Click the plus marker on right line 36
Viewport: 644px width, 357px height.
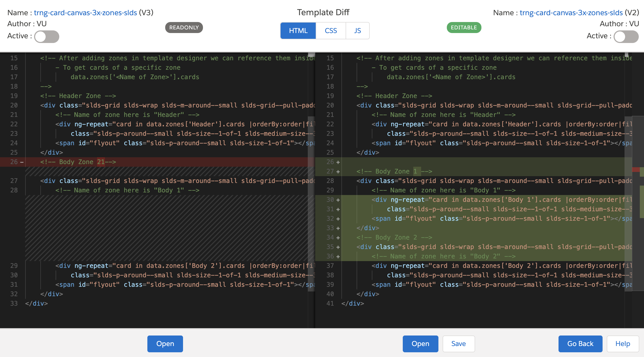coord(338,257)
